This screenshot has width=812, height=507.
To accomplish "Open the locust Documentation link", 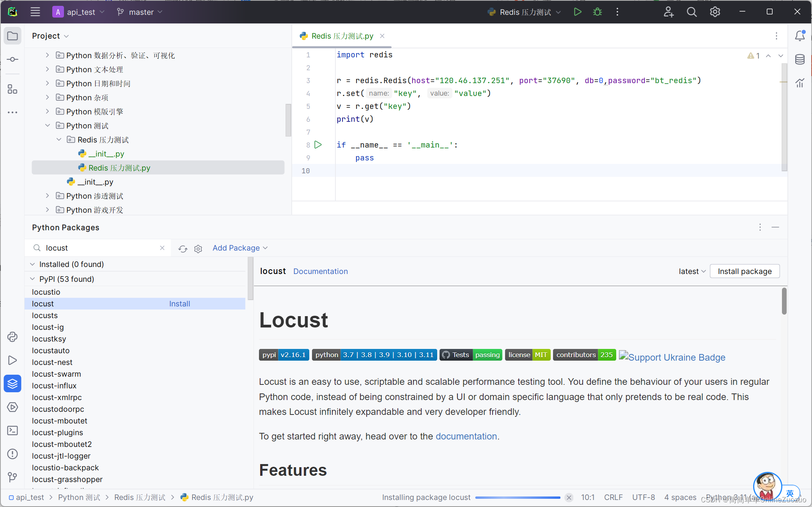I will (x=320, y=271).
